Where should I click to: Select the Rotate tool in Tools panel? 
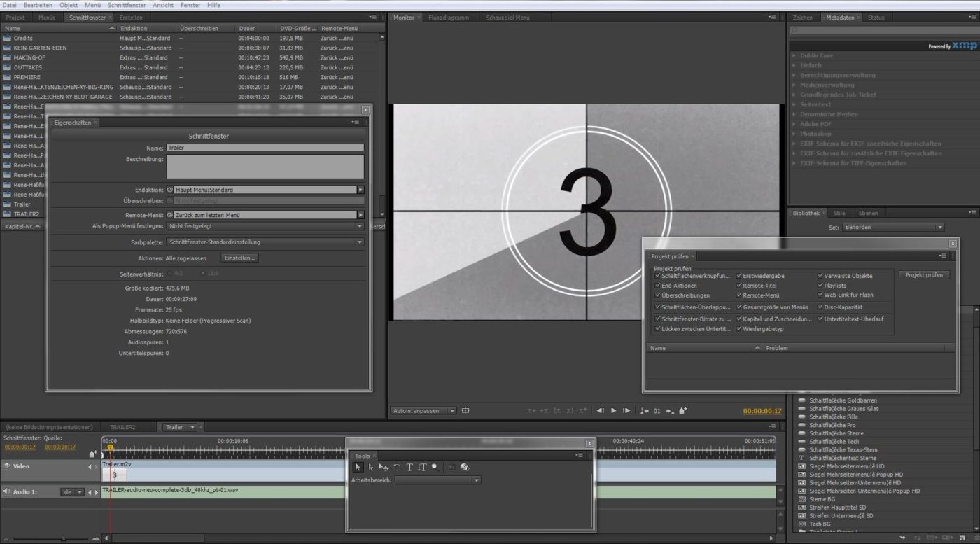pos(397,467)
